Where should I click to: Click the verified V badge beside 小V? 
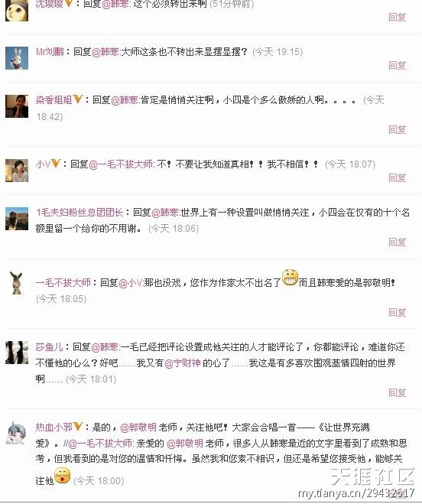click(x=56, y=164)
